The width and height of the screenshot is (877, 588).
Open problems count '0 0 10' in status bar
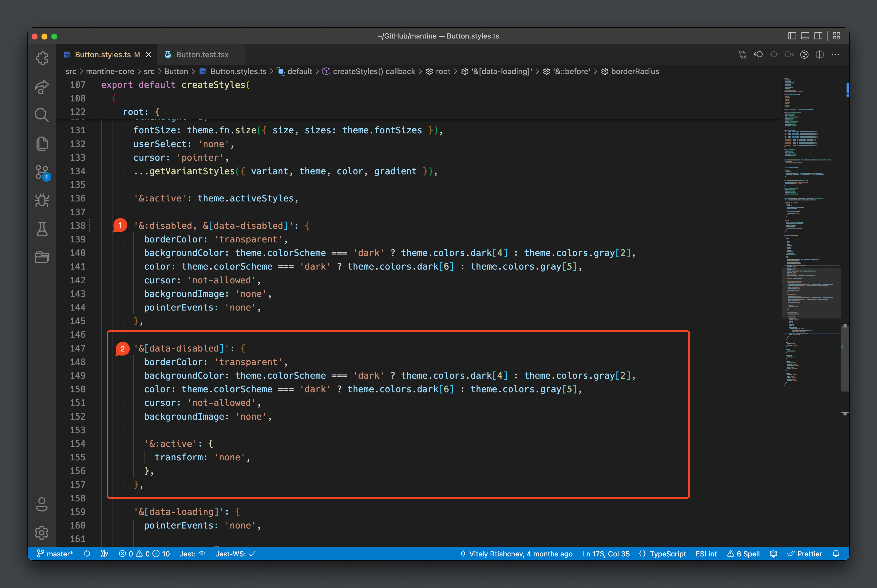click(x=144, y=554)
